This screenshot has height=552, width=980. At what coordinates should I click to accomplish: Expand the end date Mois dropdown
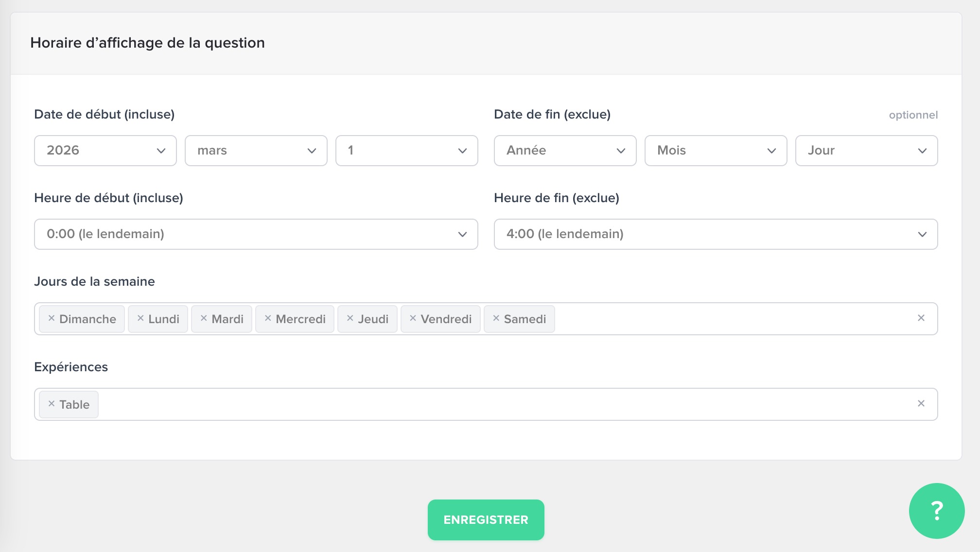(716, 151)
